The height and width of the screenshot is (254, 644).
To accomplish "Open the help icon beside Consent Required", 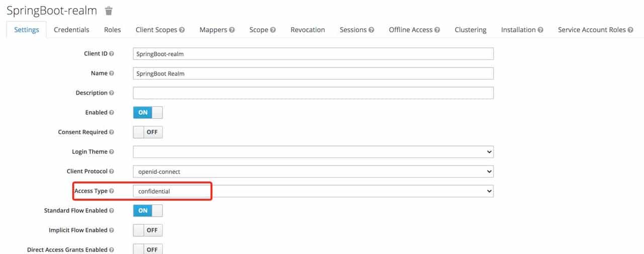I will 111,132.
